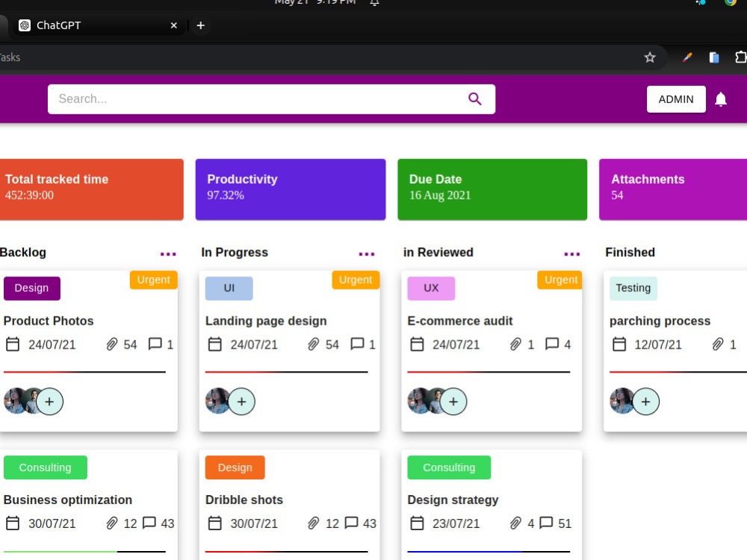Click the ADMIN button

tap(675, 99)
